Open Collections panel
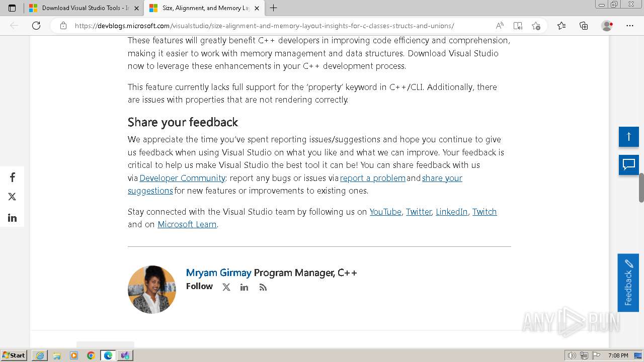The image size is (644, 362). pyautogui.click(x=584, y=26)
